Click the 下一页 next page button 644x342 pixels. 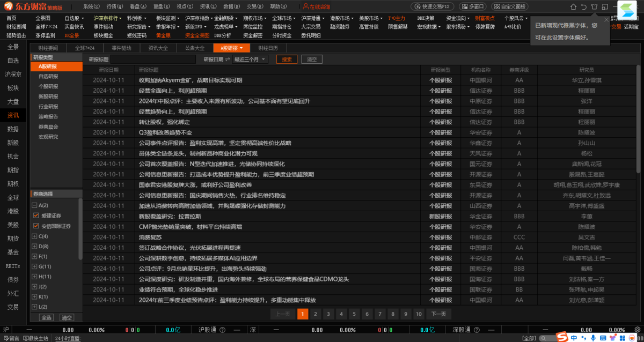pos(438,314)
